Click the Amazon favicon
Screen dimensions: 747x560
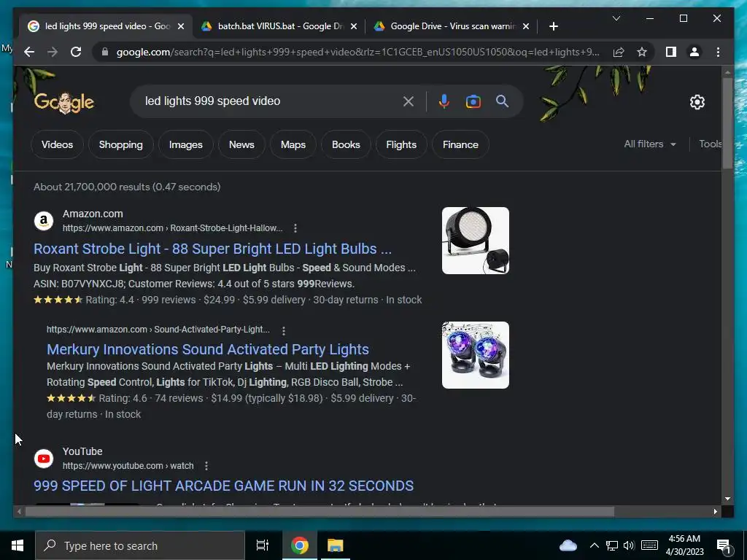(43, 221)
